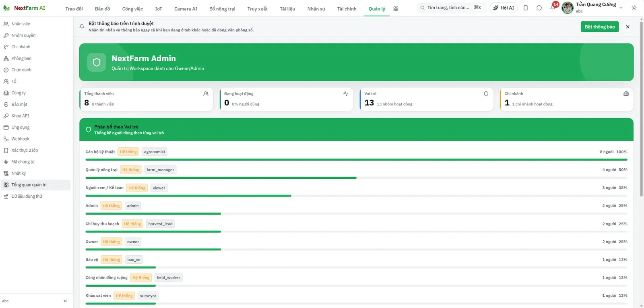Viewport: 644px width, 308px height.
Task: Click the page vertical scrollbar
Action: click(x=642, y=109)
